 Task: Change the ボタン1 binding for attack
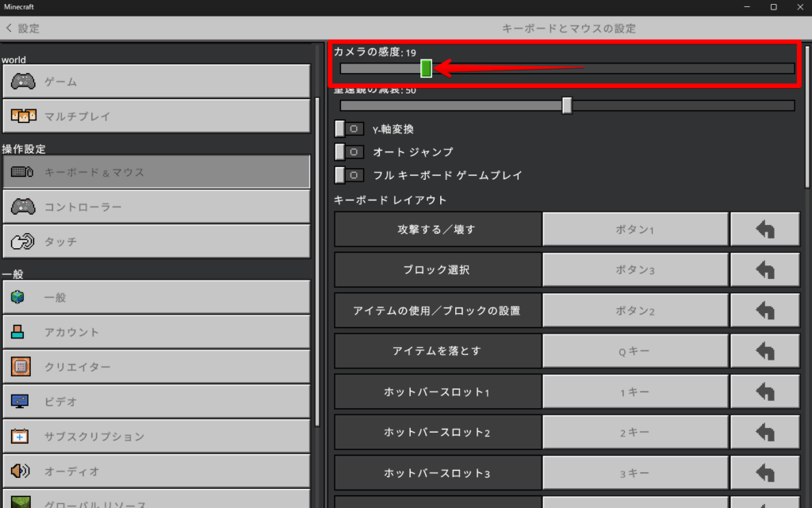point(635,230)
